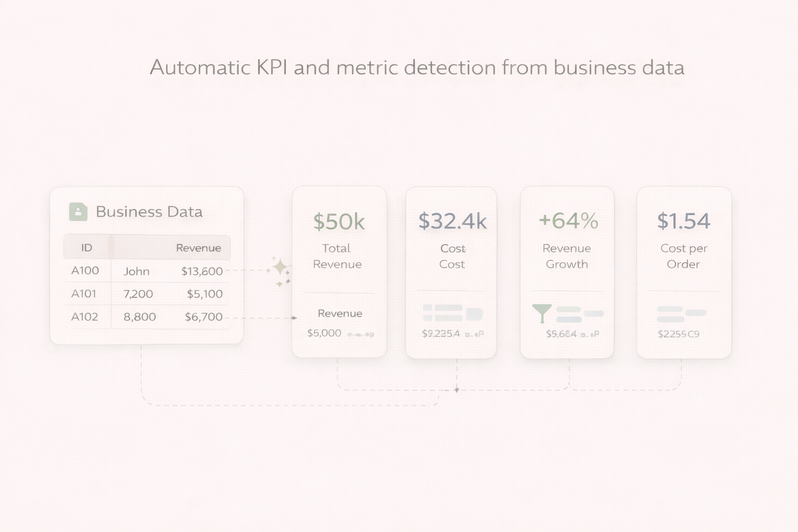Click the Revenue sub-label in first card
Screen dimensions: 798x532
[340, 313]
